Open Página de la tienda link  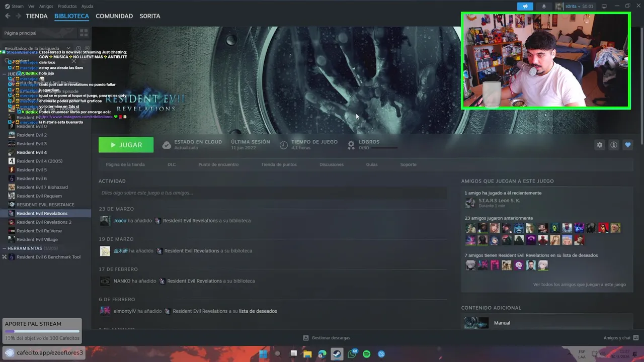125,164
